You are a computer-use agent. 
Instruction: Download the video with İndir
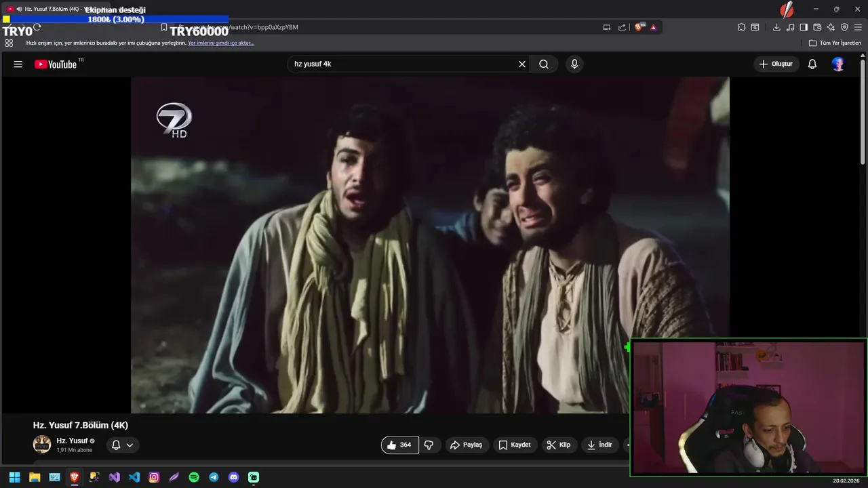click(x=600, y=445)
